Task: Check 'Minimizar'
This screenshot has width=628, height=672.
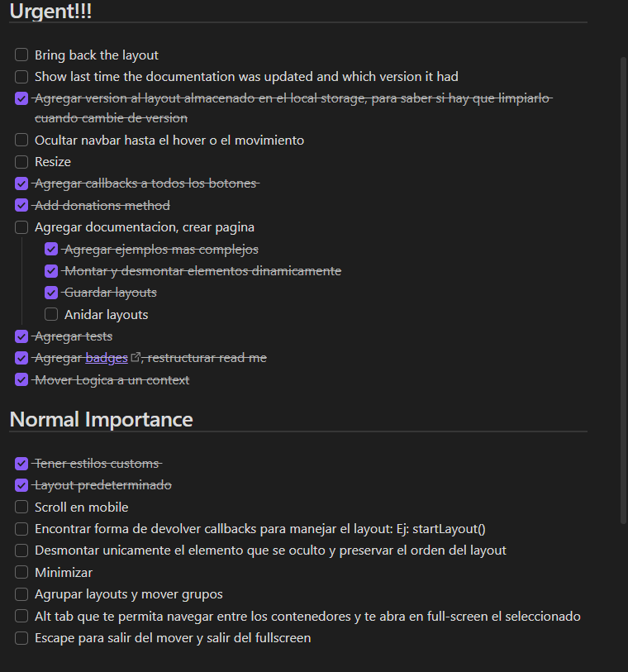Action: coord(21,572)
